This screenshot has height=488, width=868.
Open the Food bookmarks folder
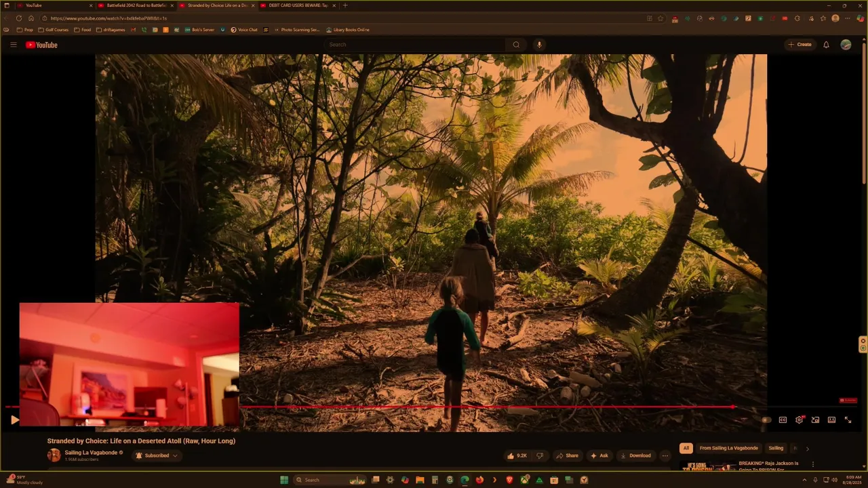click(x=83, y=30)
